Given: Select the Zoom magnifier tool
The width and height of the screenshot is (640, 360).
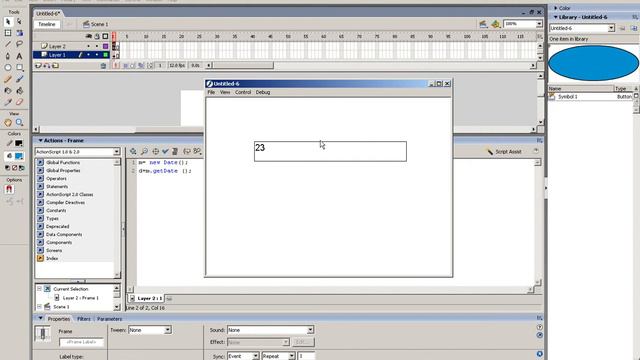Looking at the screenshot, I should point(19,122).
